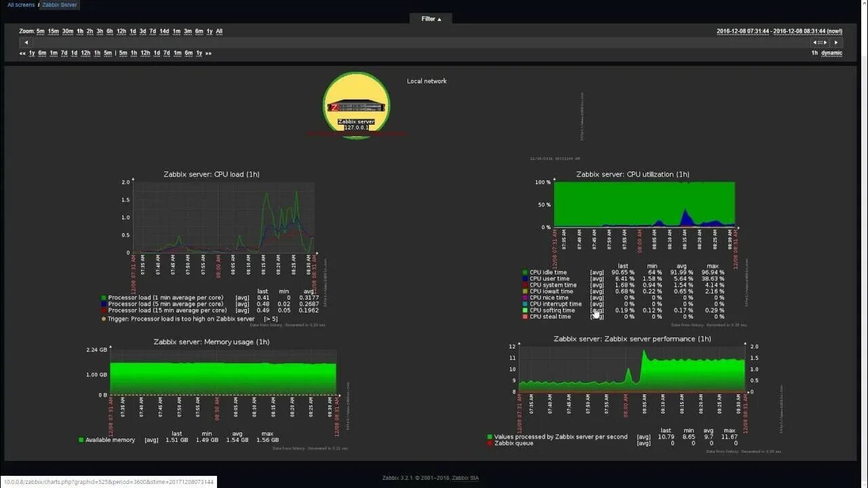868x488 pixels.
Task: Click the Available memory legend swatch
Action: pyautogui.click(x=81, y=440)
